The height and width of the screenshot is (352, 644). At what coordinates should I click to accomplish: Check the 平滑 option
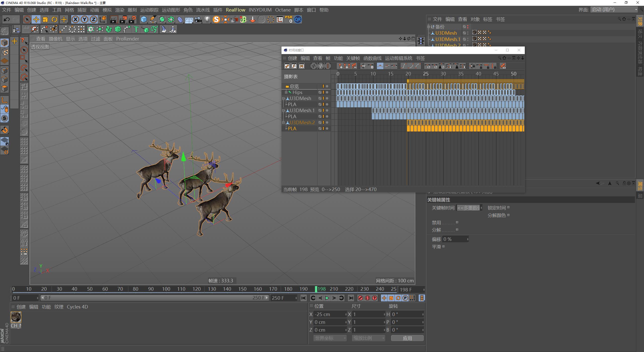pos(444,246)
